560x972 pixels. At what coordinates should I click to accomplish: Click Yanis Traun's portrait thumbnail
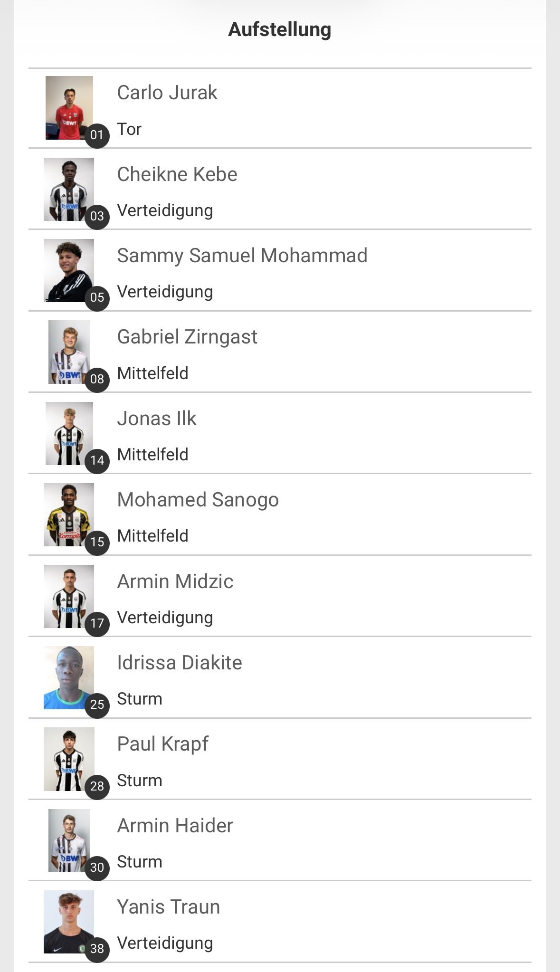click(68, 921)
